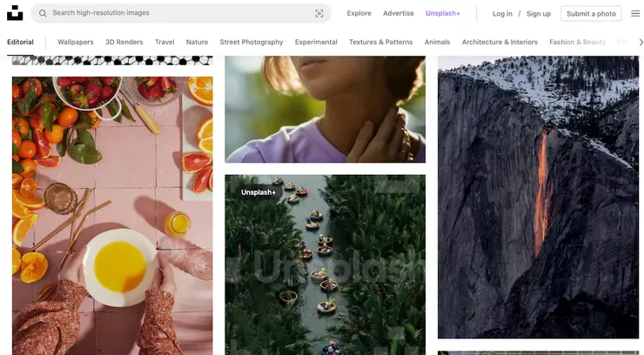Open the woman in purple shirt photo
The height and width of the screenshot is (355, 644).
(325, 109)
